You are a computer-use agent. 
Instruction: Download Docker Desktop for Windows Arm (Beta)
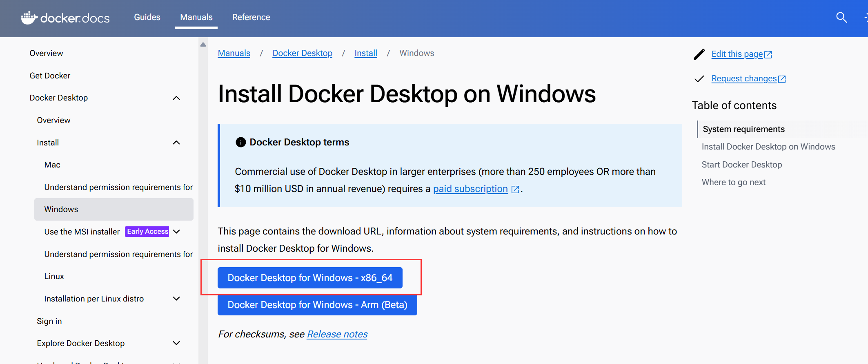[x=317, y=305]
